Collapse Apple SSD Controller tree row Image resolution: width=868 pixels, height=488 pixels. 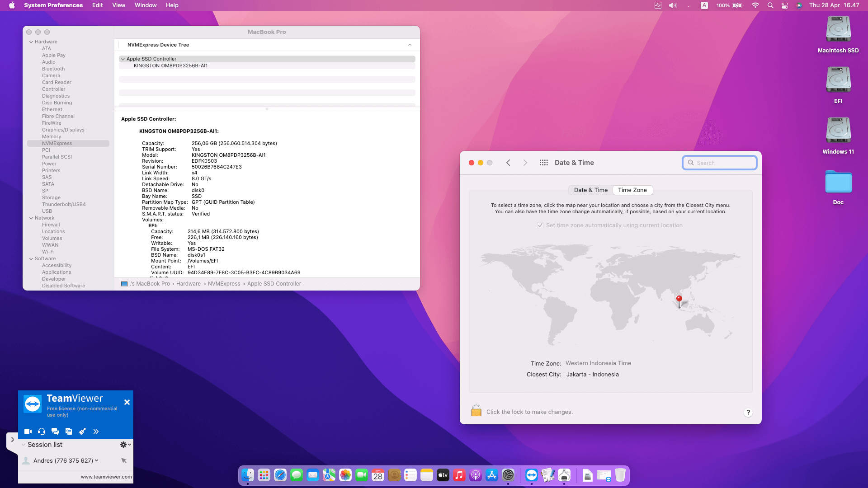tap(123, 59)
